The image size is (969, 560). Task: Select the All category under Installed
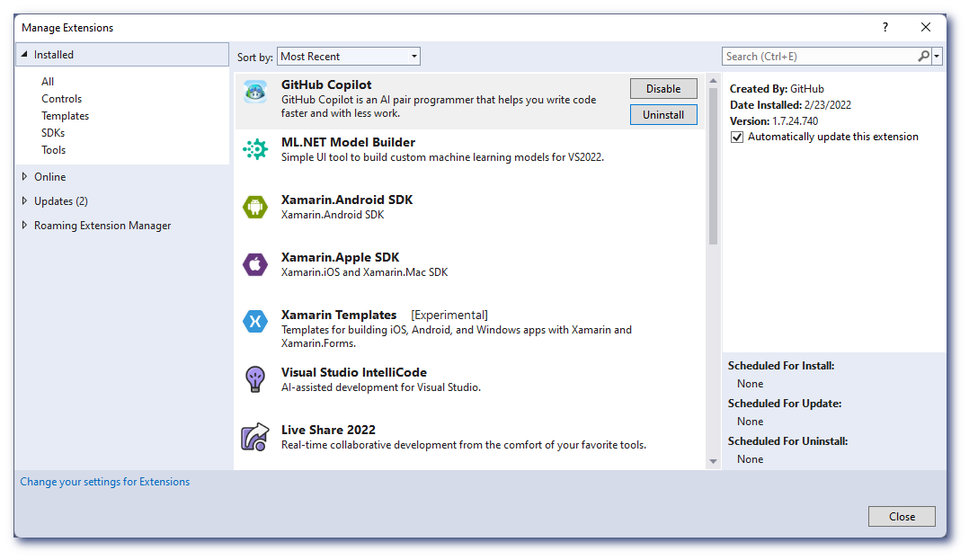(x=48, y=82)
